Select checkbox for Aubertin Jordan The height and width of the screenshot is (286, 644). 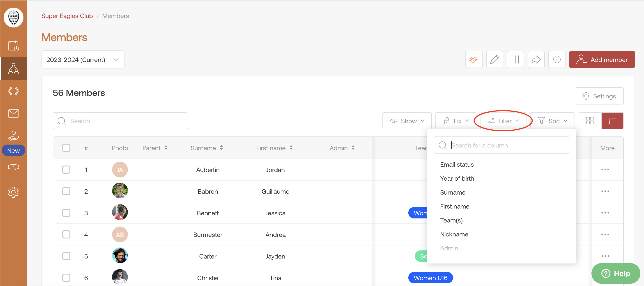[66, 170]
